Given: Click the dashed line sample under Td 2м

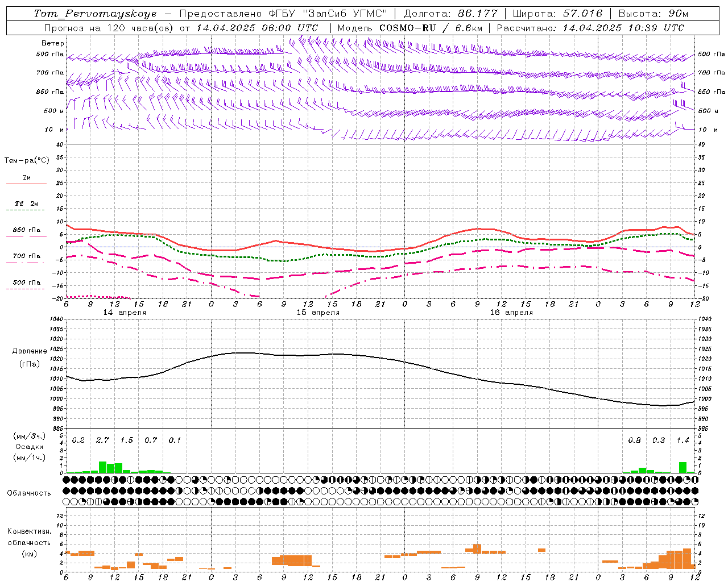Looking at the screenshot, I should click(x=25, y=210).
